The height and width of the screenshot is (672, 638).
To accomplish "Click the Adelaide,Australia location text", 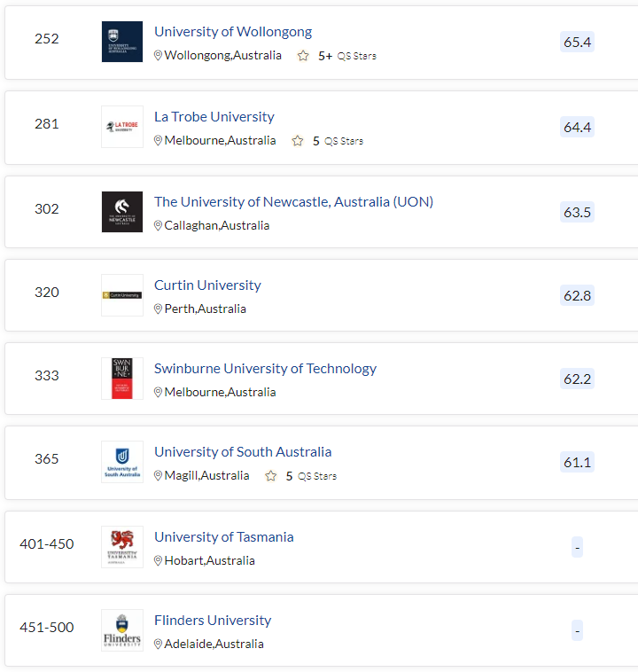I will tap(214, 644).
